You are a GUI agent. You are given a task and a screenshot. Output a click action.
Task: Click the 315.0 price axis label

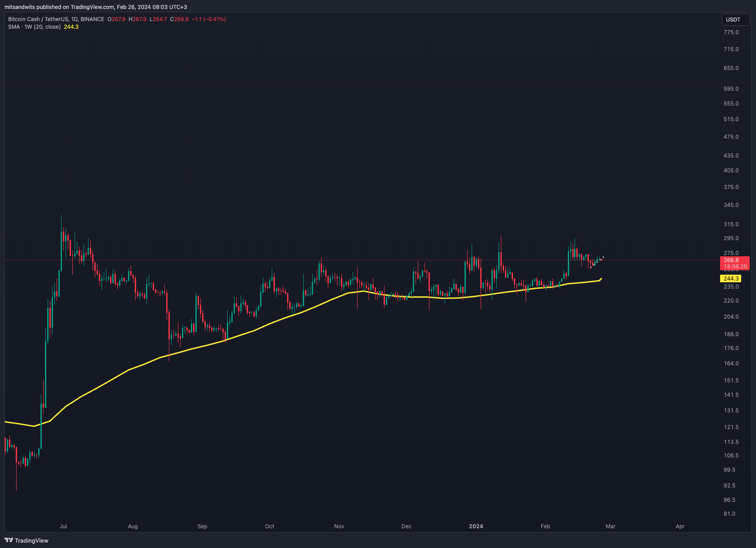(x=731, y=224)
